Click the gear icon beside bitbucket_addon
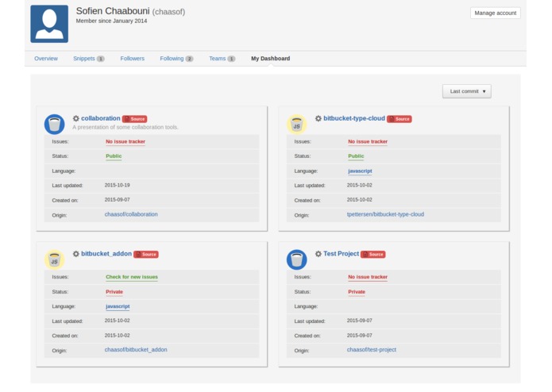Viewport: 552px width, 392px height. coord(75,254)
